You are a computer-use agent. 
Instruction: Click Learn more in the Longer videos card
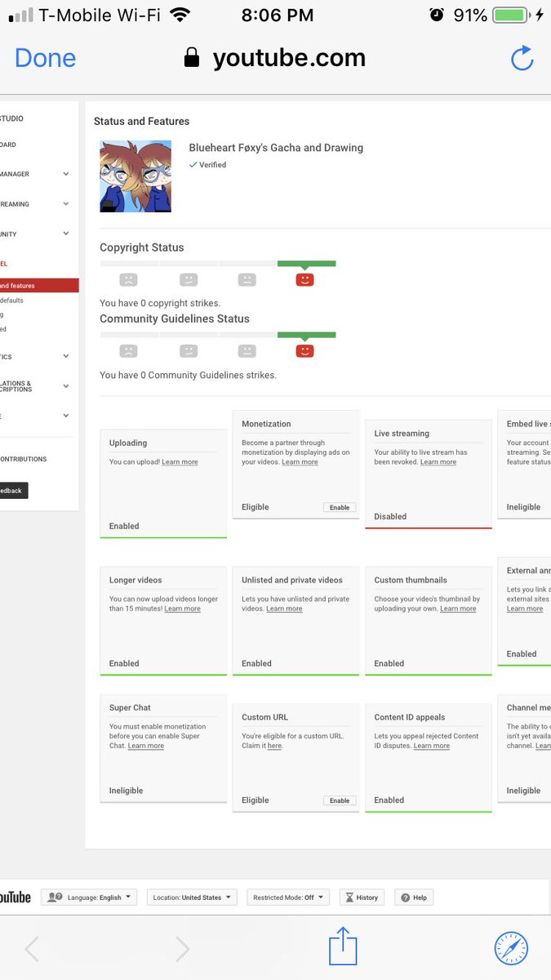point(182,609)
